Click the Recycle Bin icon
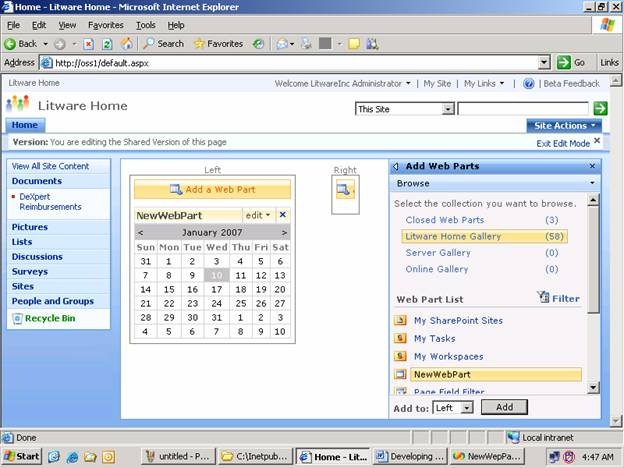Image resolution: width=624 pixels, height=468 pixels. tap(17, 318)
